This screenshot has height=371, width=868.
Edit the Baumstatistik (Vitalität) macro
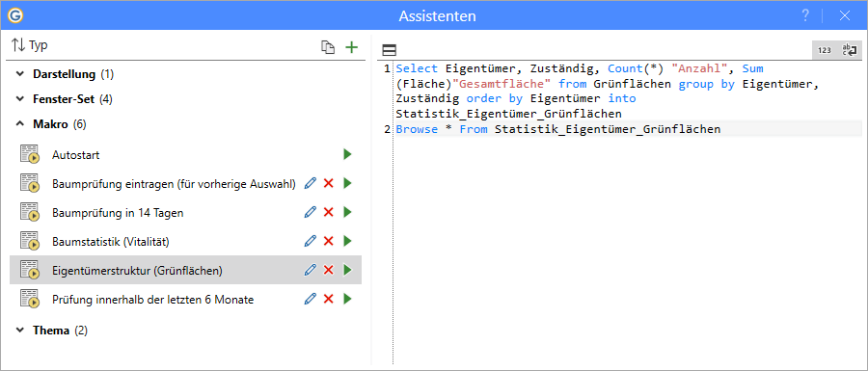tap(311, 241)
